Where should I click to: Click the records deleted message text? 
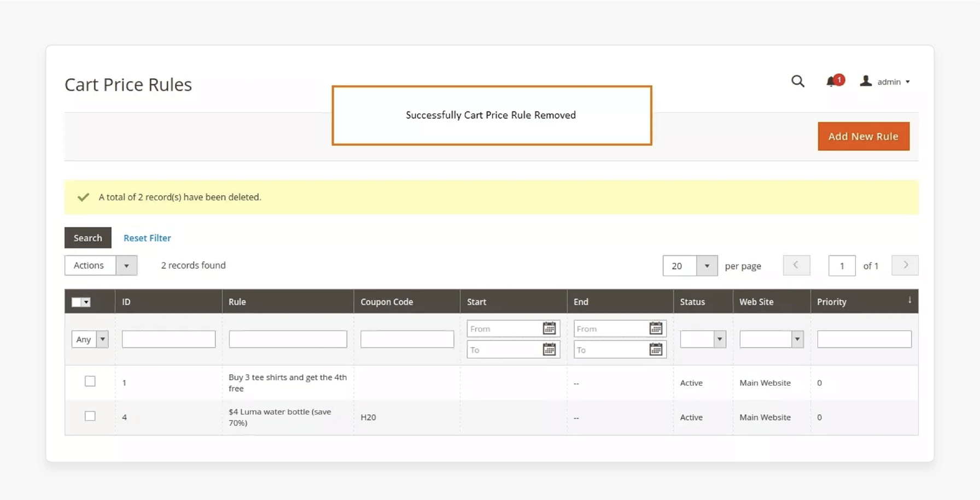pos(180,197)
